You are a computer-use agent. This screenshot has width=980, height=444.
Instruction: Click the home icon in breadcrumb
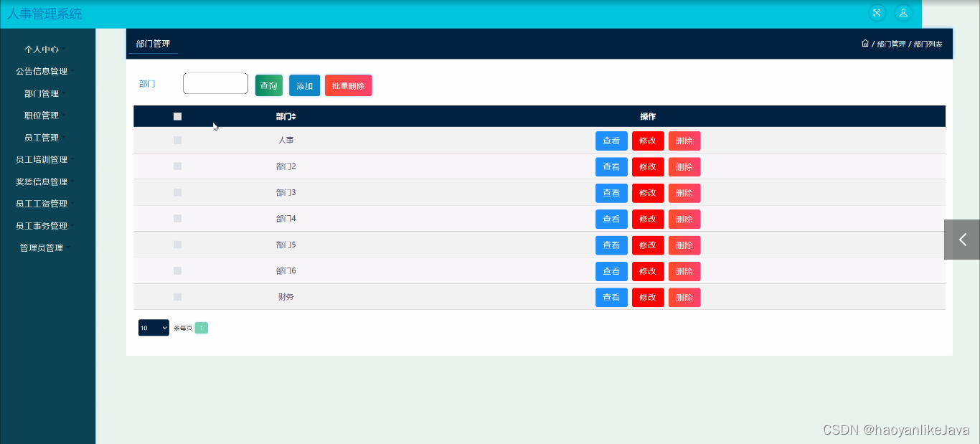pos(865,44)
